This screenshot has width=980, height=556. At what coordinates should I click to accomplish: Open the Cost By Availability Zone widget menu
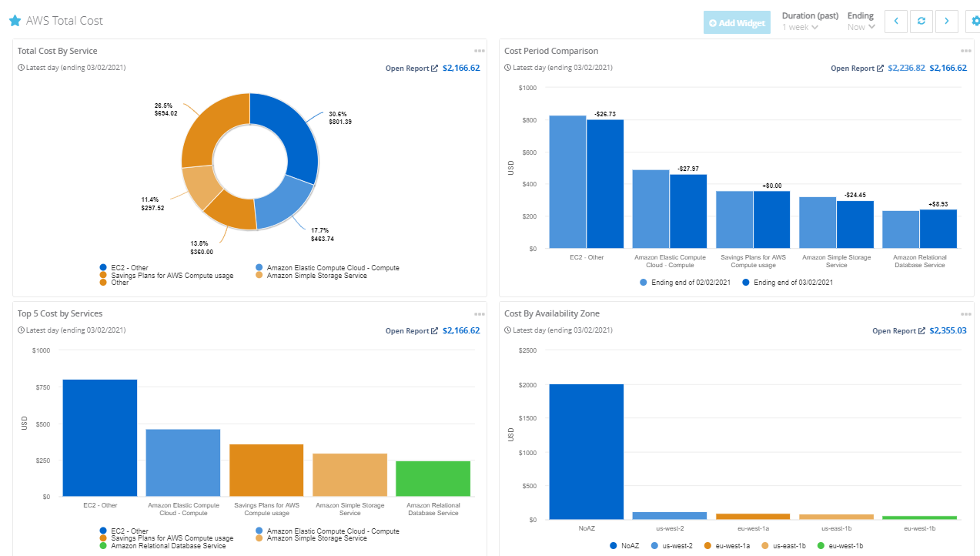tap(966, 313)
